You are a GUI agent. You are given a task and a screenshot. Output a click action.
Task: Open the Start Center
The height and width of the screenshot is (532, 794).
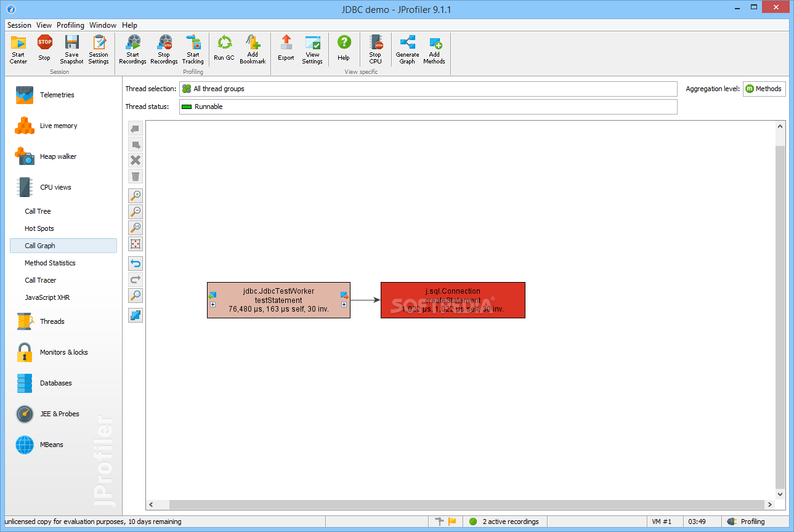(x=18, y=49)
